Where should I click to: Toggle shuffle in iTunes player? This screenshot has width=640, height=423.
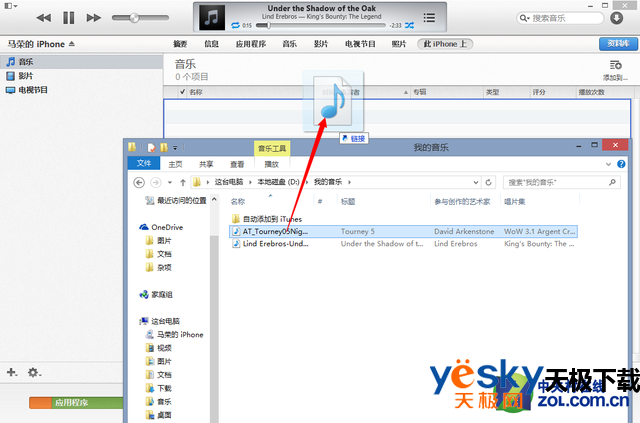tap(409, 25)
